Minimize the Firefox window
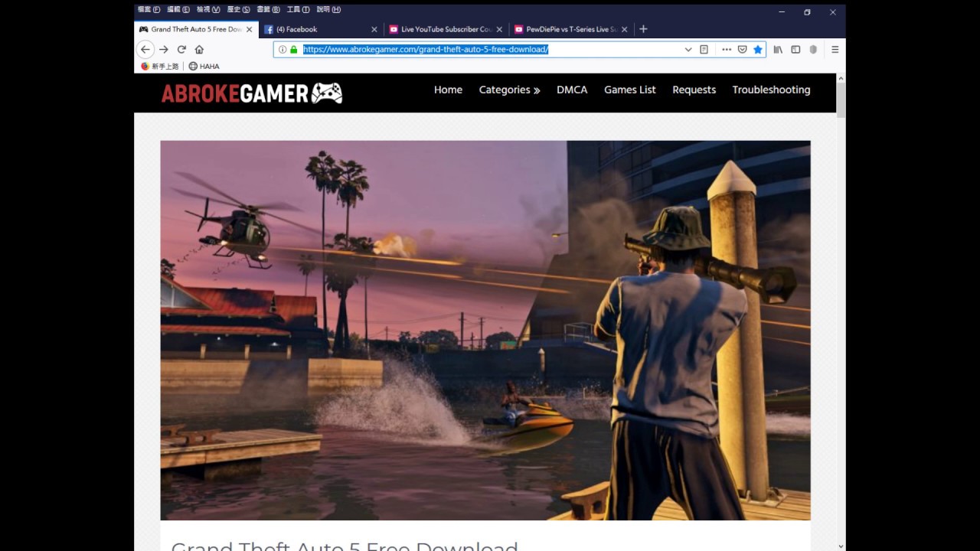The height and width of the screenshot is (551, 980). (x=782, y=12)
